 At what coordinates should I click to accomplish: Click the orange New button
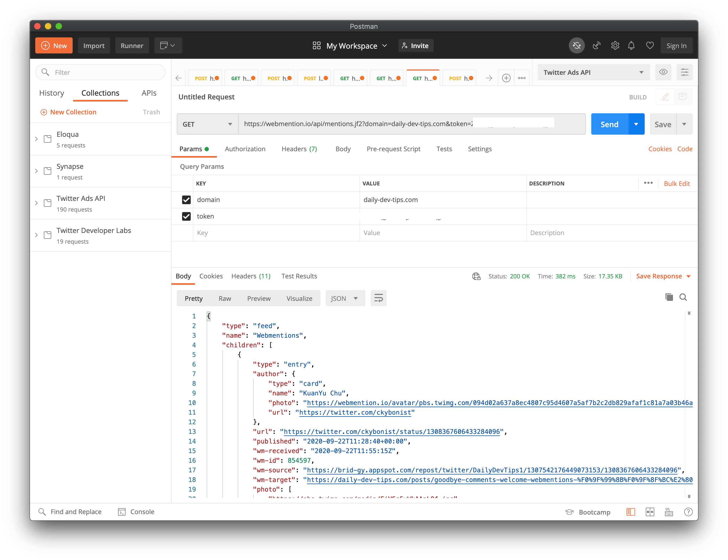coord(54,46)
